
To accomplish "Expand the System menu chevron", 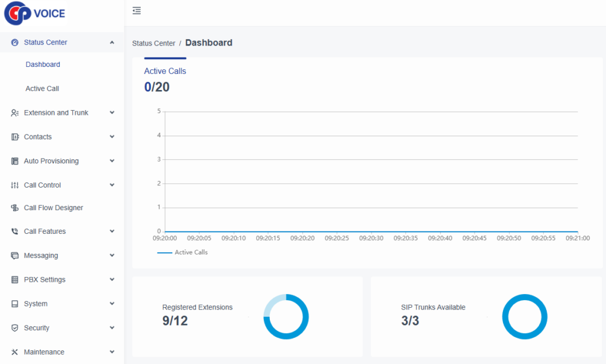I will pyautogui.click(x=112, y=304).
